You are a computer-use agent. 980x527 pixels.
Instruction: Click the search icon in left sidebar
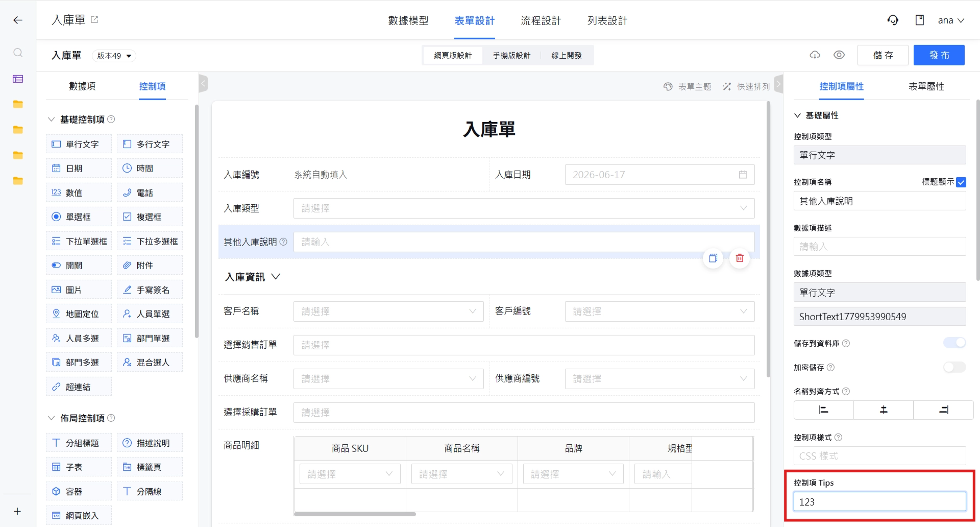click(x=18, y=53)
